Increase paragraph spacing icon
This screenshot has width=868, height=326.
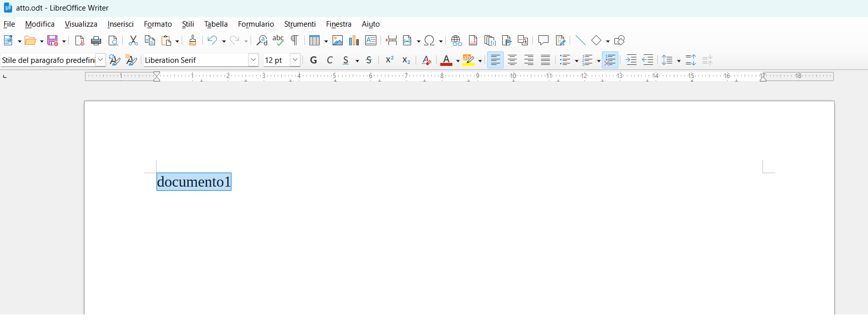[691, 60]
